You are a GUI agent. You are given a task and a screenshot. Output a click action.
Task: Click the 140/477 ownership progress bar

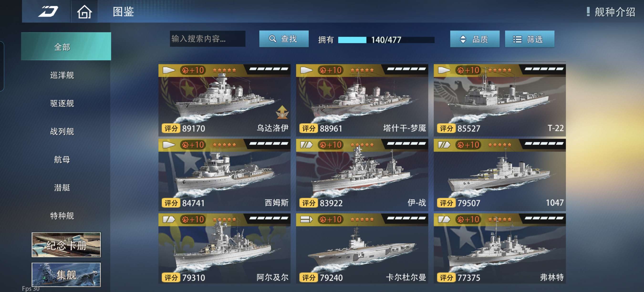386,40
